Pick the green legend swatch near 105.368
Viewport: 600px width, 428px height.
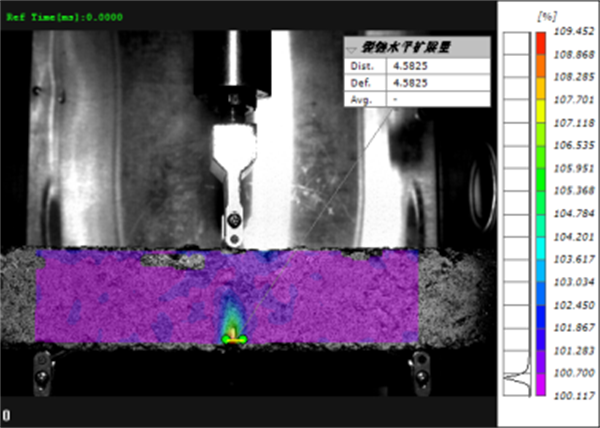pos(540,191)
